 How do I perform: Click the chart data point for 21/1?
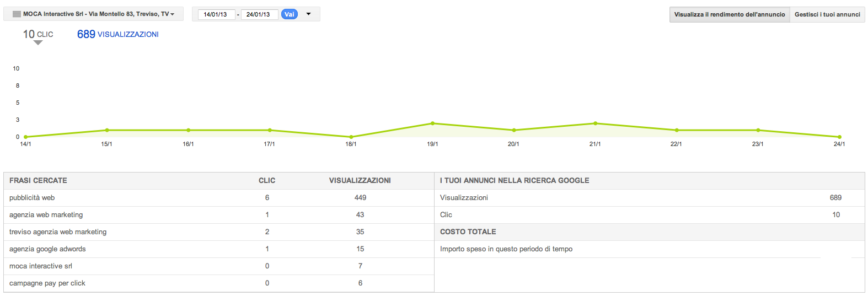pyautogui.click(x=595, y=123)
